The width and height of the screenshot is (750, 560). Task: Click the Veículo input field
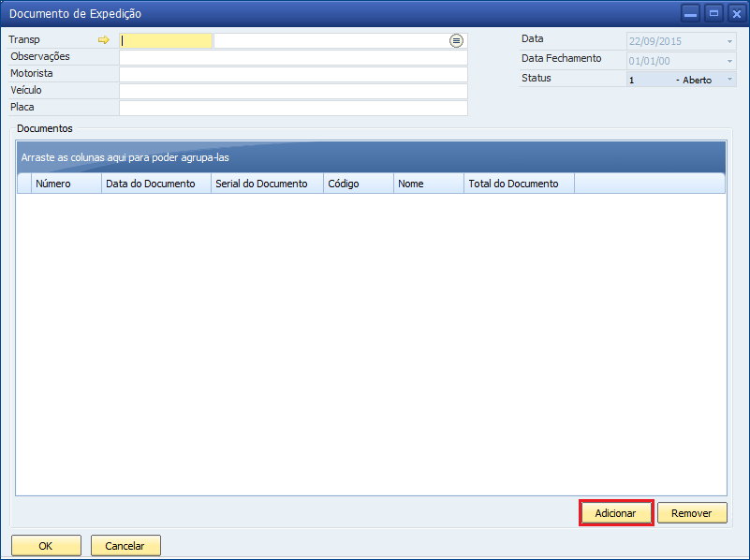tap(293, 91)
